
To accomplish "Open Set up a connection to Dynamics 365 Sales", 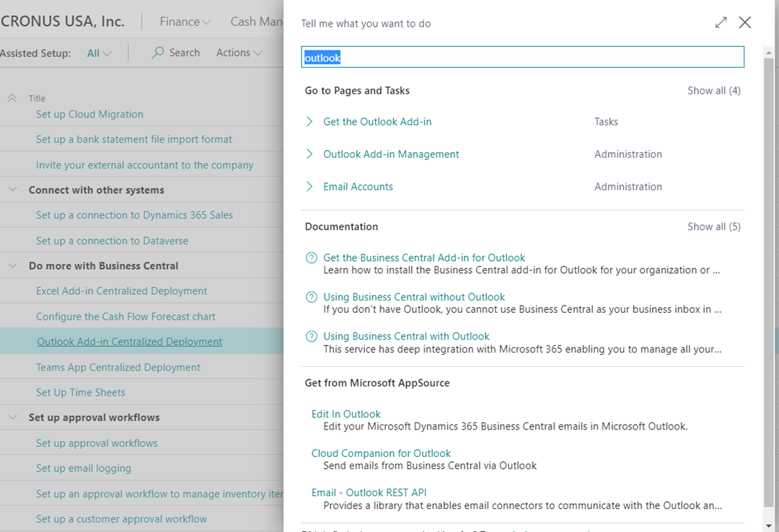I will click(134, 215).
